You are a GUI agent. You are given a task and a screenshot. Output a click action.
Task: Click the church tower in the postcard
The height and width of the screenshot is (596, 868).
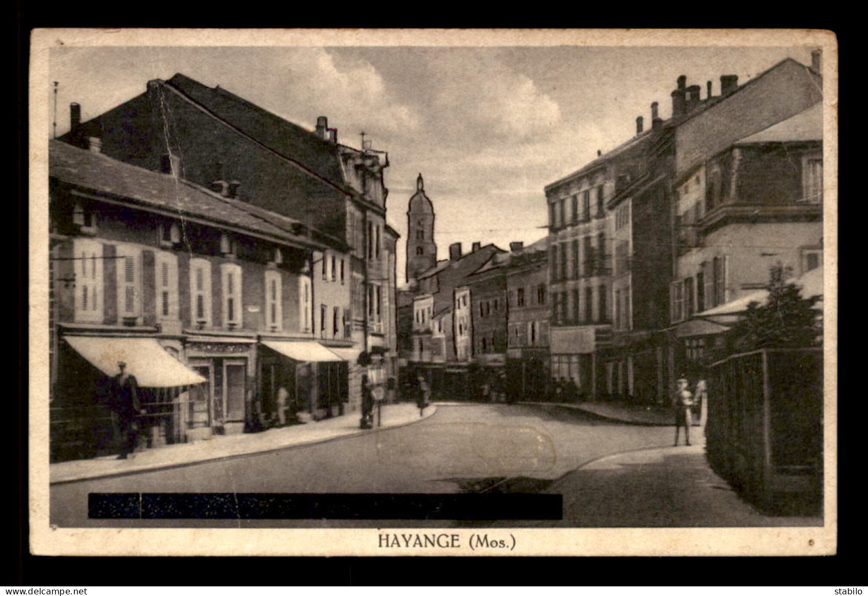pyautogui.click(x=421, y=228)
